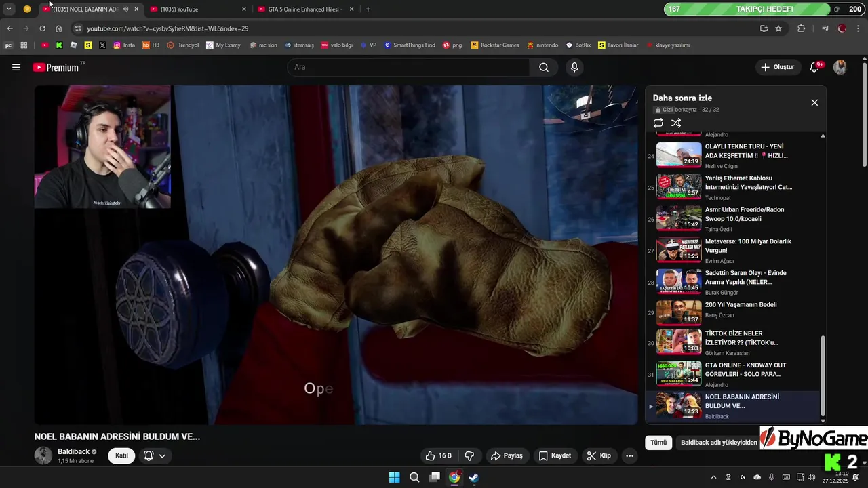The height and width of the screenshot is (488, 868).
Task: Switch to GTA 5 Online Enhanced Hilesi tab
Action: 304,9
